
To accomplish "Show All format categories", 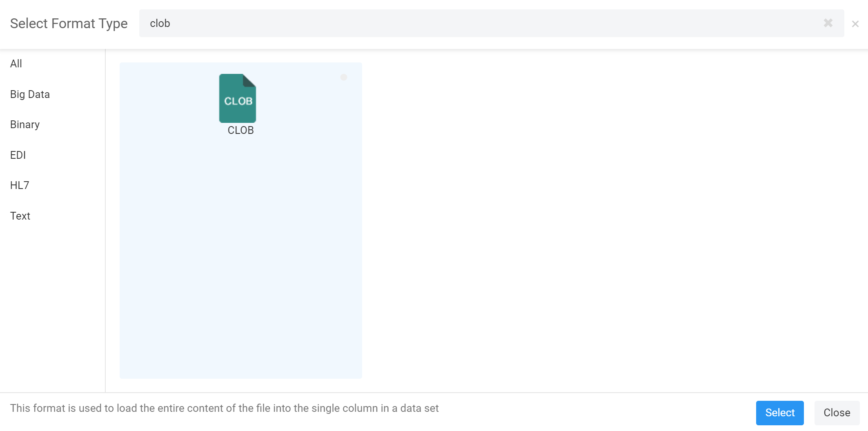I will point(16,64).
